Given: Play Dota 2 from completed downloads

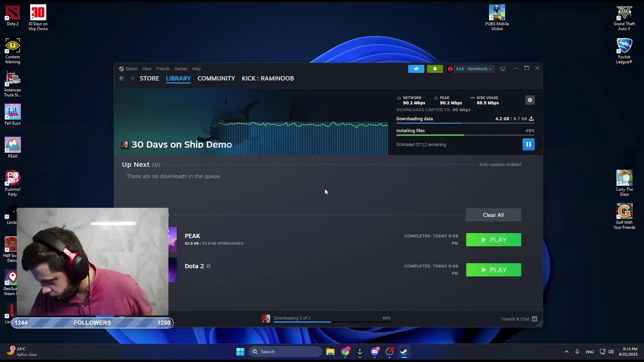Looking at the screenshot, I should 494,270.
